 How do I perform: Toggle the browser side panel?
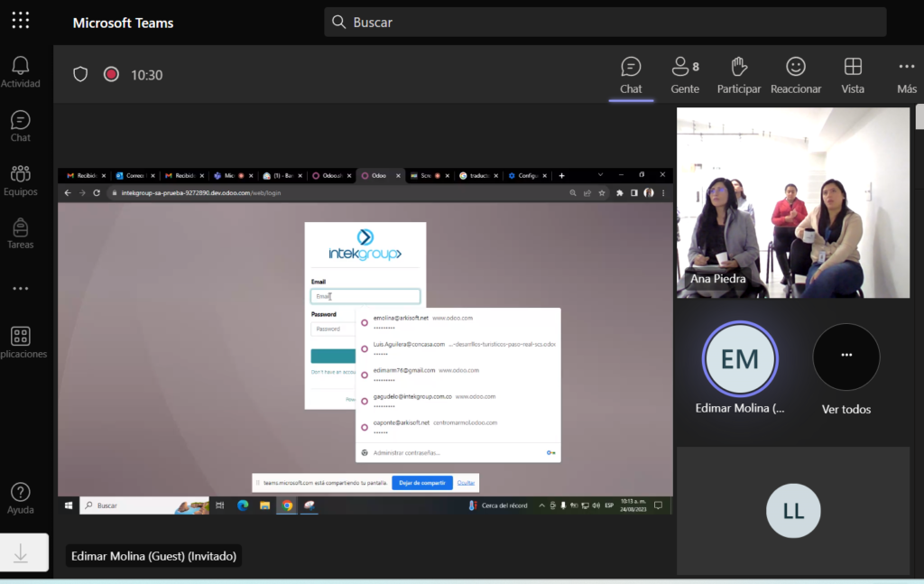(x=634, y=192)
